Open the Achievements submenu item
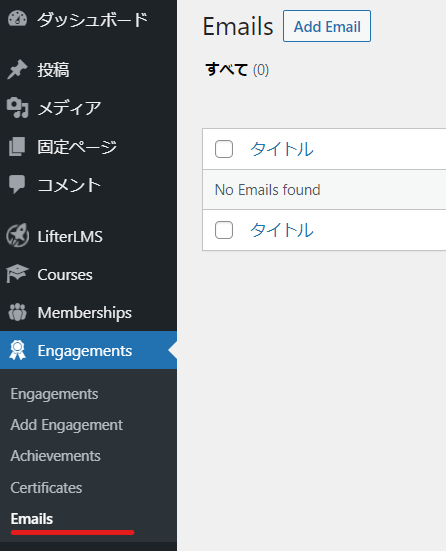Viewport: 446px width, 551px height. pos(56,456)
